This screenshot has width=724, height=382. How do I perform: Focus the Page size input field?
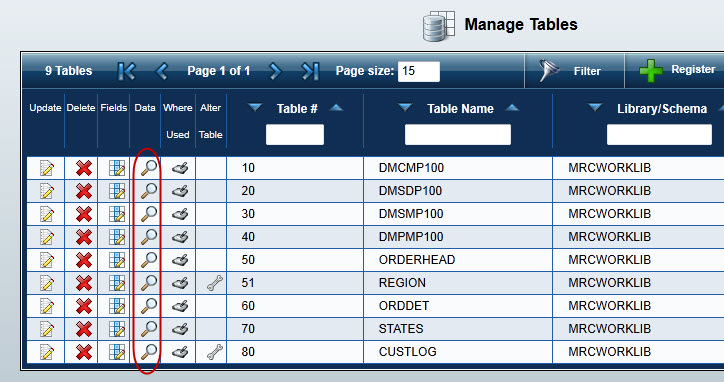(419, 71)
